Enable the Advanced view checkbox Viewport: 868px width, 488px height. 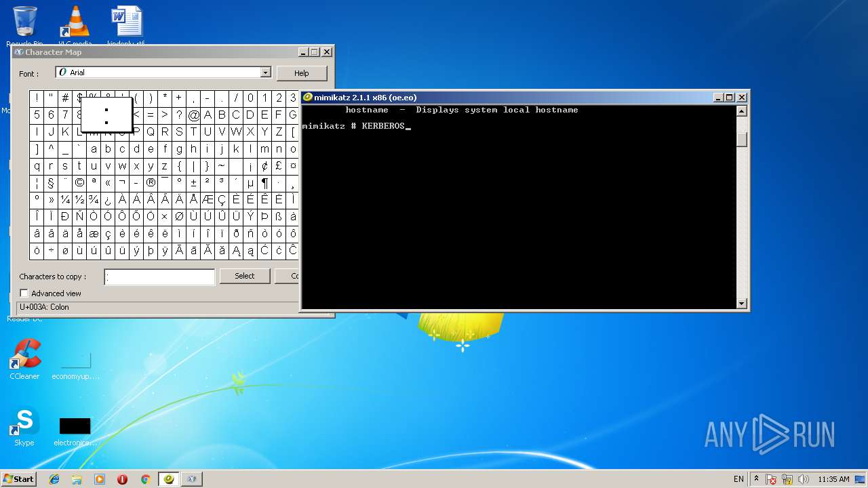click(x=24, y=293)
